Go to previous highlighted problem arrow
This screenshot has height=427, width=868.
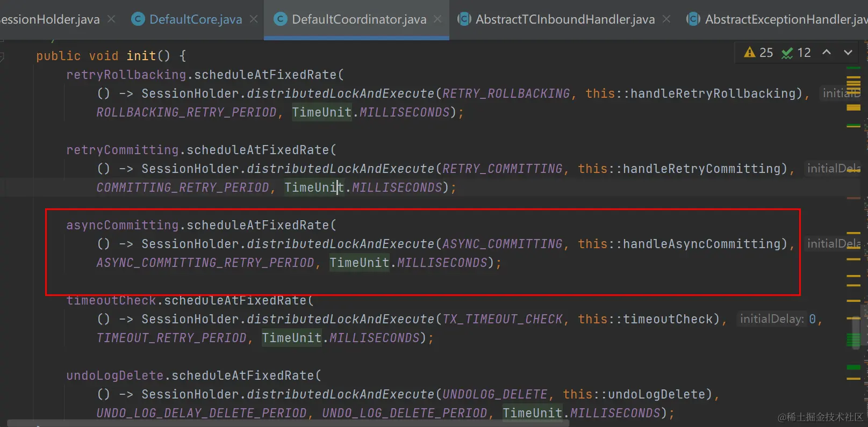pyautogui.click(x=827, y=52)
